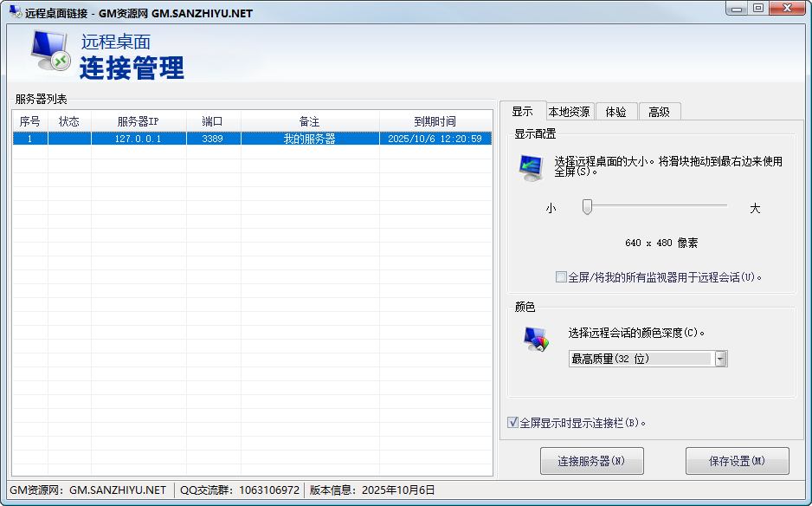The width and height of the screenshot is (812, 506).
Task: Click the display size slider handle
Action: pyautogui.click(x=587, y=207)
